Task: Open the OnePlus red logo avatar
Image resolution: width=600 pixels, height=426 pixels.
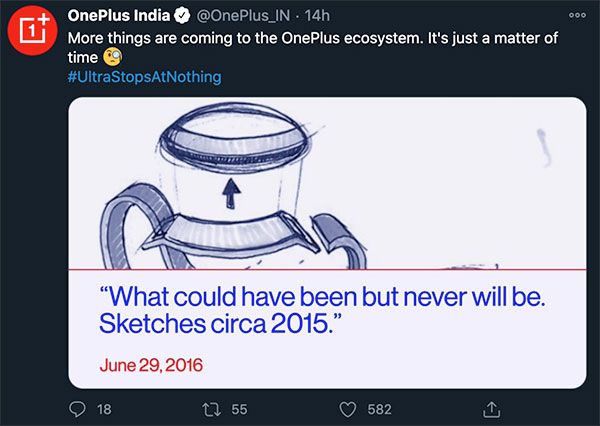Action: click(x=32, y=32)
